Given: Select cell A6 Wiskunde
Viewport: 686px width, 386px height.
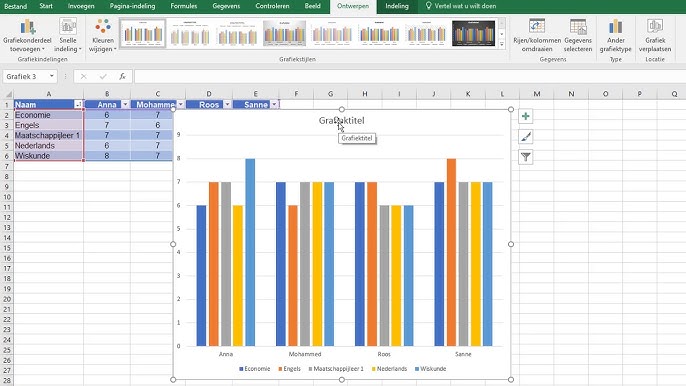Looking at the screenshot, I should (49, 156).
